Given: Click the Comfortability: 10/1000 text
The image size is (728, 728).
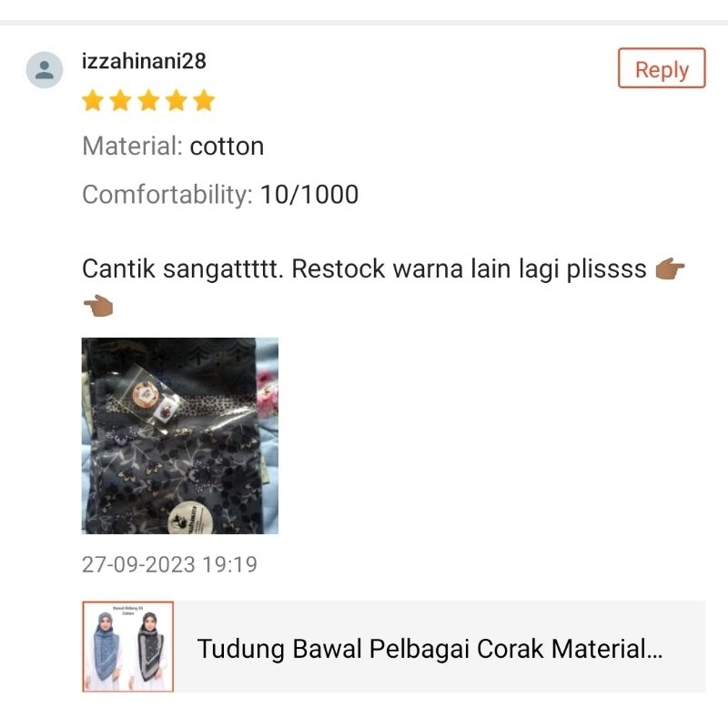Looking at the screenshot, I should (220, 194).
